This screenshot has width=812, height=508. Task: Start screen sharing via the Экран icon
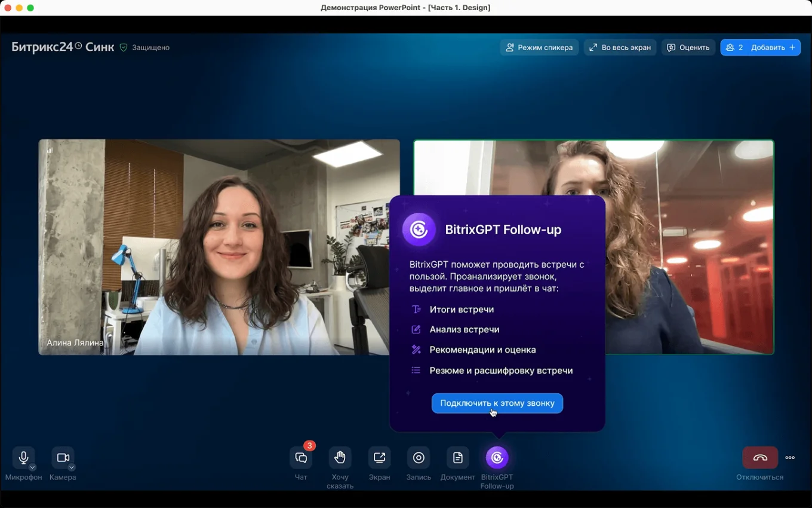[379, 457]
